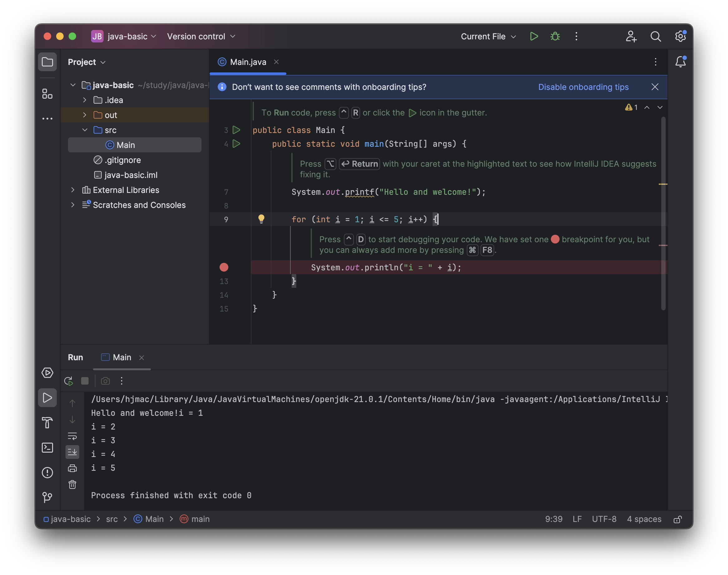Viewport: 728px width, 575px height.
Task: Open the Problems tool window icon
Action: tap(47, 472)
